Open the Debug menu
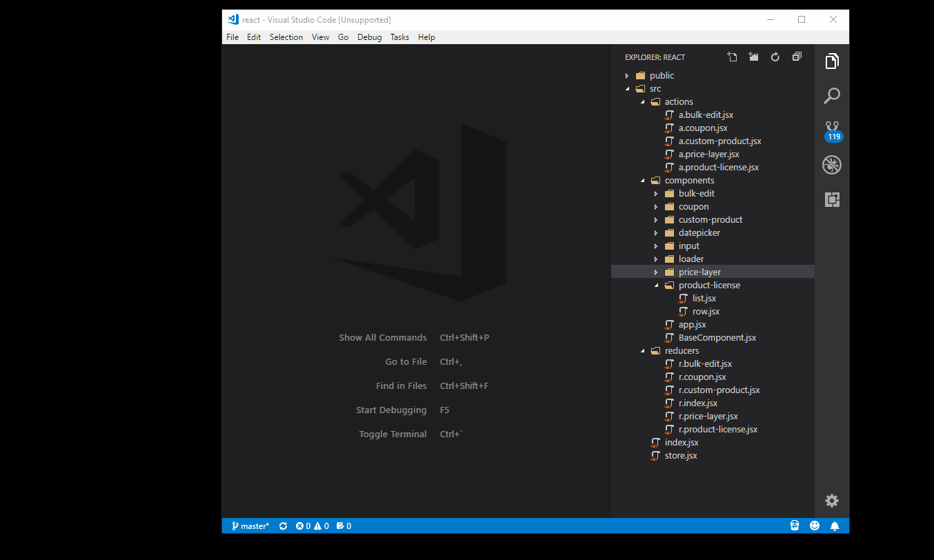The width and height of the screenshot is (934, 560). click(x=369, y=37)
